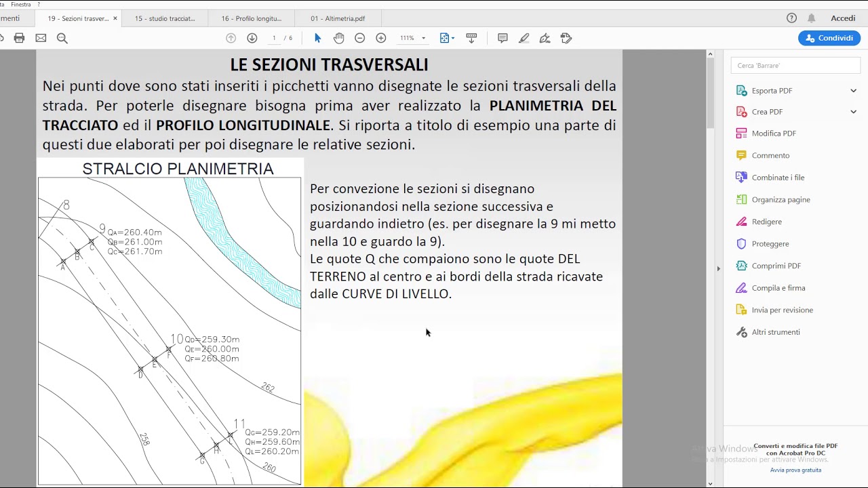Image resolution: width=868 pixels, height=488 pixels.
Task: Click the stamp tool icon in the toolbar
Action: pos(567,38)
